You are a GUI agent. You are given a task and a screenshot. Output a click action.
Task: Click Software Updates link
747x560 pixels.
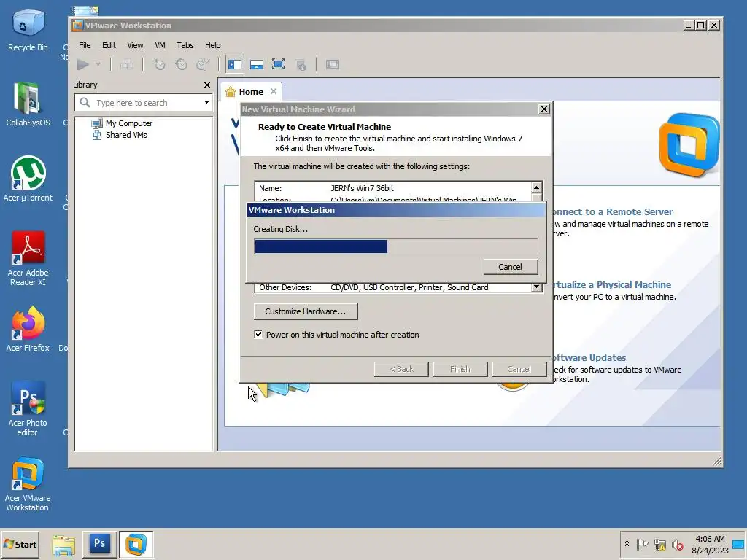(x=589, y=357)
